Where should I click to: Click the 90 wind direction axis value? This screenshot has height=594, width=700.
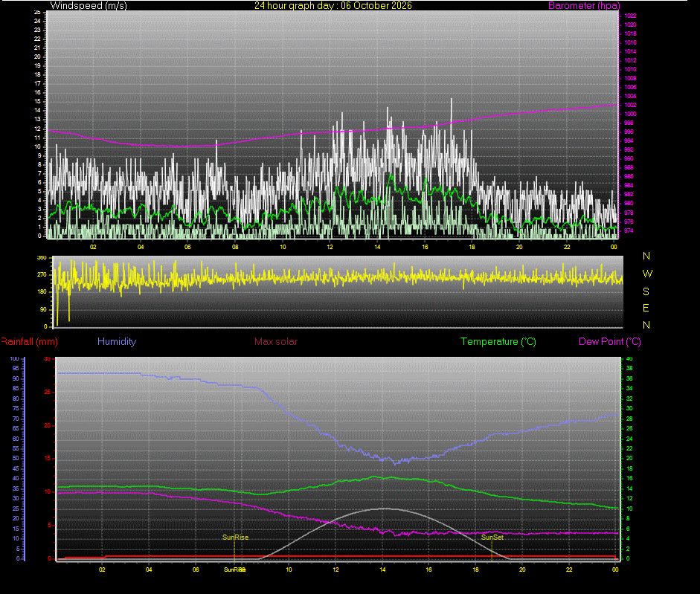pos(43,309)
